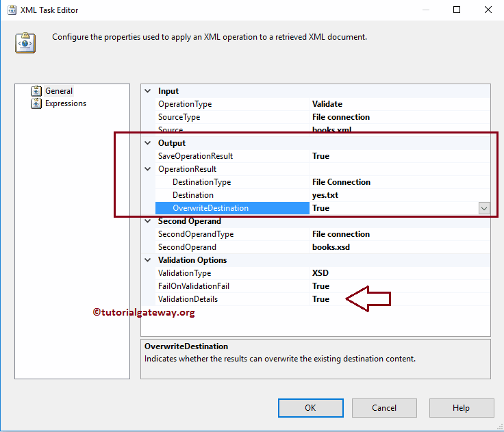Click the General page icon
The width and height of the screenshot is (504, 432).
pos(36,91)
